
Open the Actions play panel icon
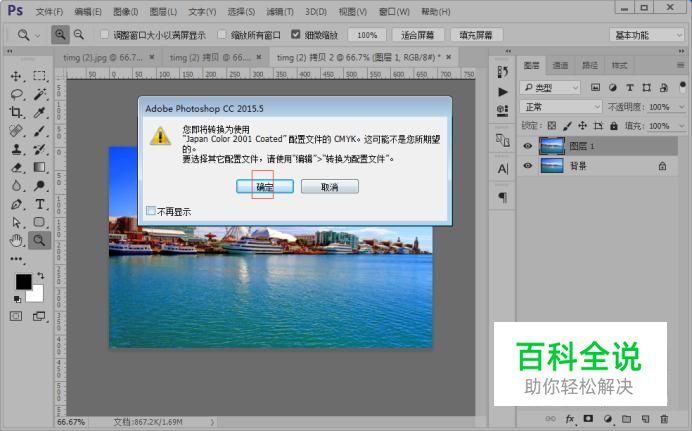503,92
